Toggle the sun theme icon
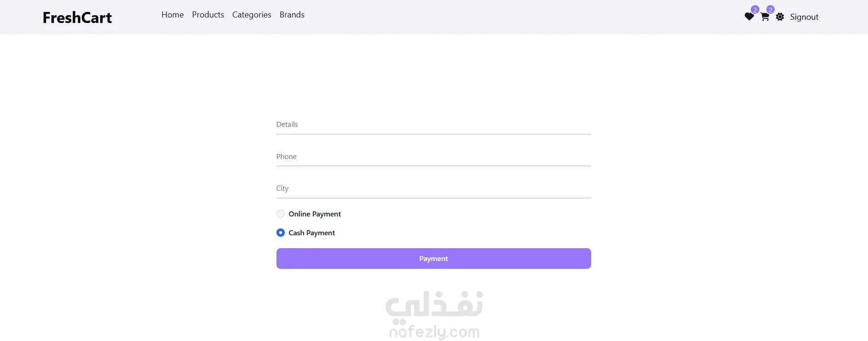 [x=780, y=17]
